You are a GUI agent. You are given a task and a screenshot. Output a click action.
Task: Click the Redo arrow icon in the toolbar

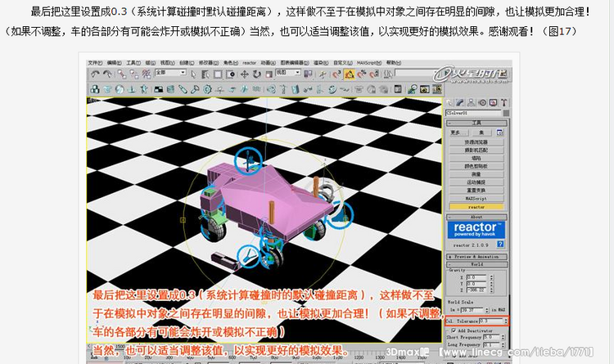pyautogui.click(x=107, y=74)
